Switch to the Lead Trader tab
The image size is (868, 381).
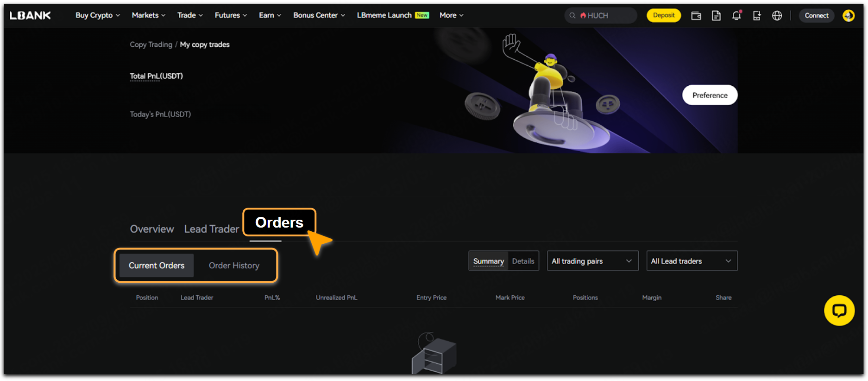tap(211, 229)
